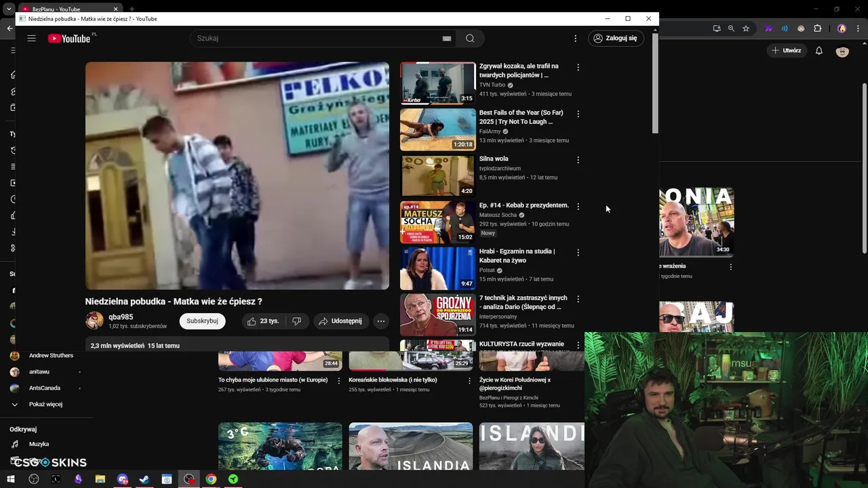Screen dimensions: 868x488
Task: Bookmark this page with the star icon
Action: 746,28
